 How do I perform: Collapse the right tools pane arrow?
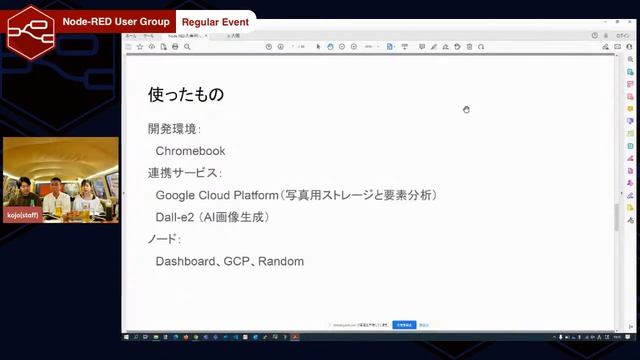pyautogui.click(x=622, y=193)
